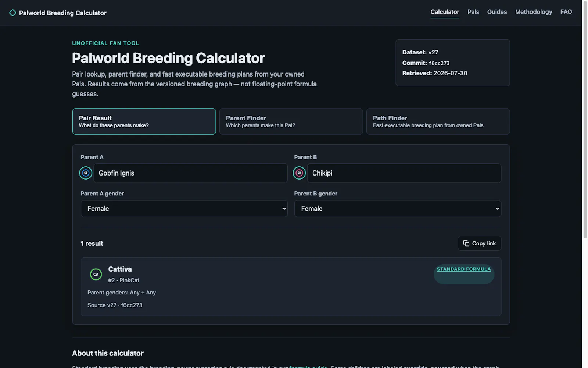Click the Palworld Breeding Calculator header title
This screenshot has width=588, height=368.
click(63, 13)
